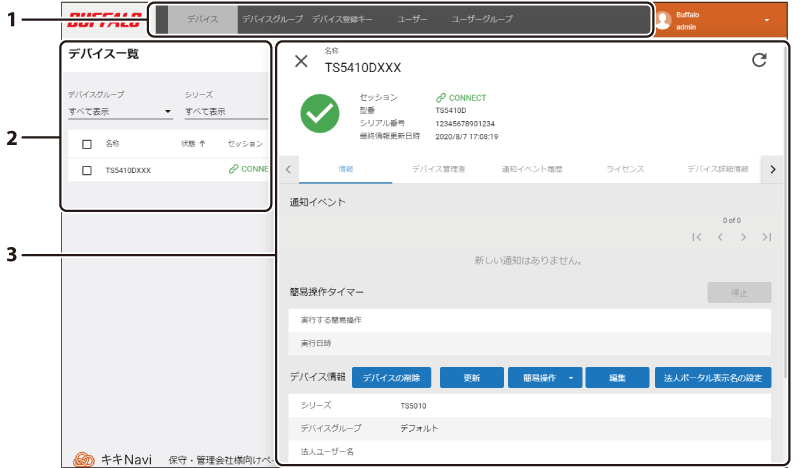The image size is (800, 468).
Task: Switch to the 情報 tab
Action: [x=345, y=169]
